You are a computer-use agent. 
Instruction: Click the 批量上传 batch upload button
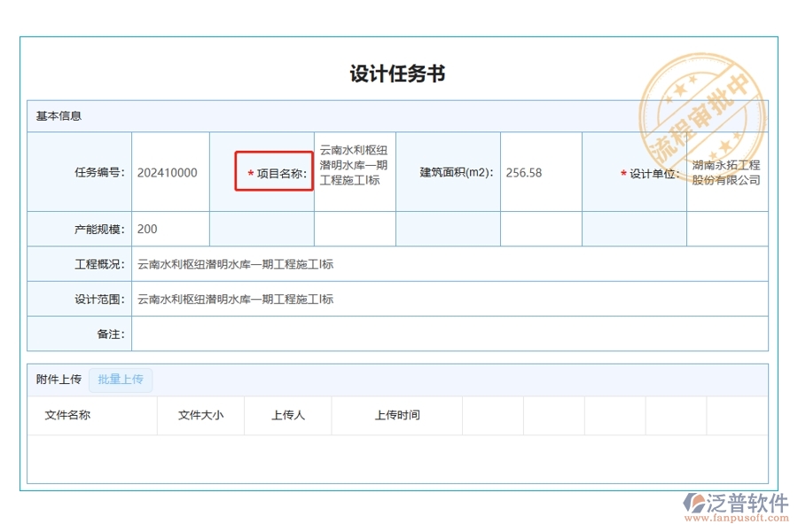point(121,379)
